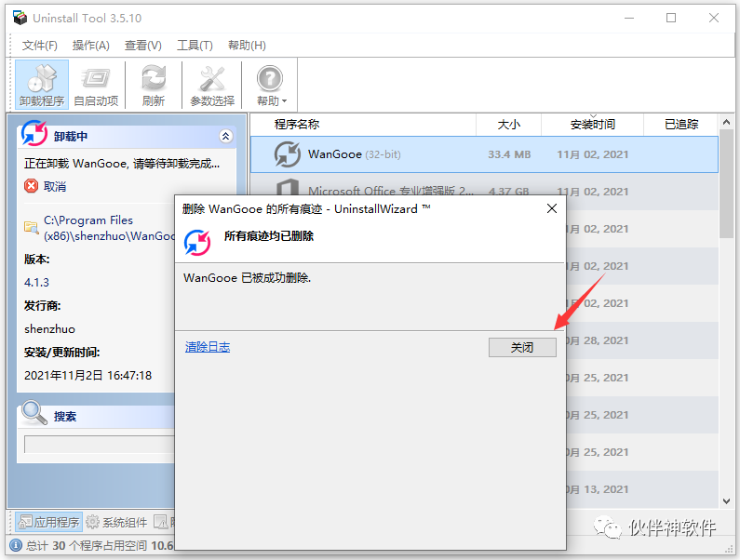Select the Microsoft Office 专业增强版 row
740x560 pixels.
(x=484, y=192)
